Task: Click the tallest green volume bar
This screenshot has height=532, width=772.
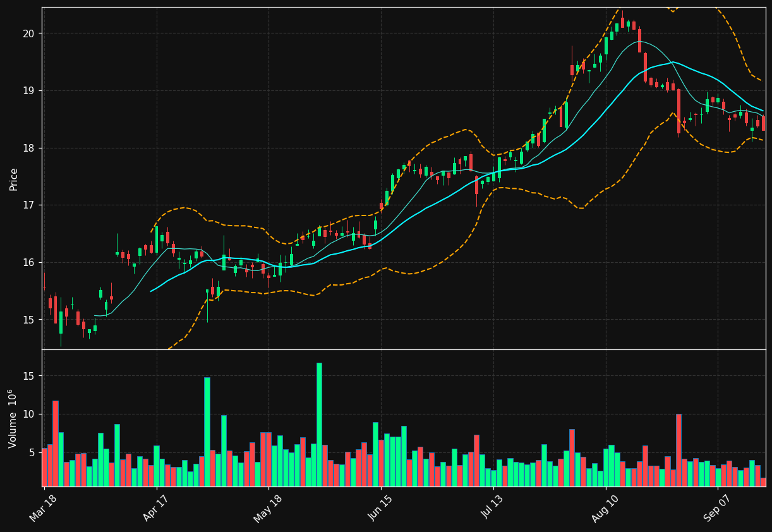Action: (319, 425)
